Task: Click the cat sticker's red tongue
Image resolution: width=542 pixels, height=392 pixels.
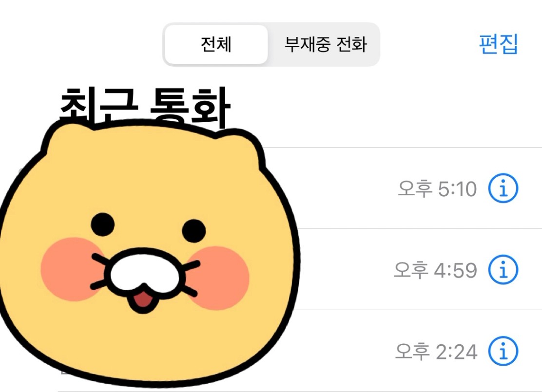Action: click(143, 299)
